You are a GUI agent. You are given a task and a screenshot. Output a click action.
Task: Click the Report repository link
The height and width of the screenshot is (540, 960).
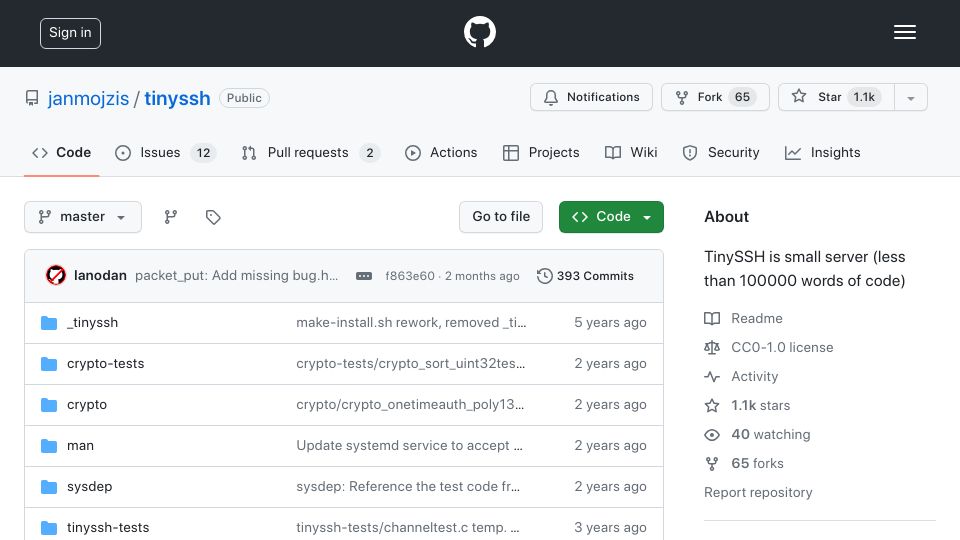point(758,492)
